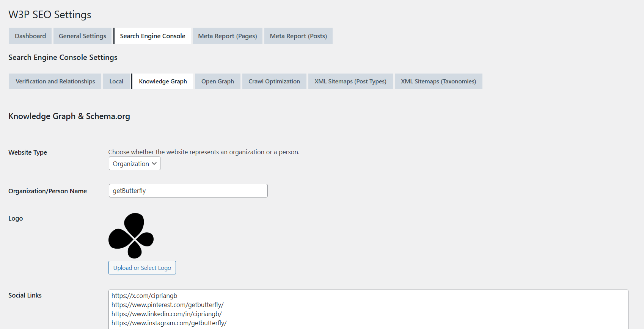Viewport: 644px width, 329px height.
Task: Open XML Sitemaps (Taxonomies) subtab
Action: click(x=438, y=81)
